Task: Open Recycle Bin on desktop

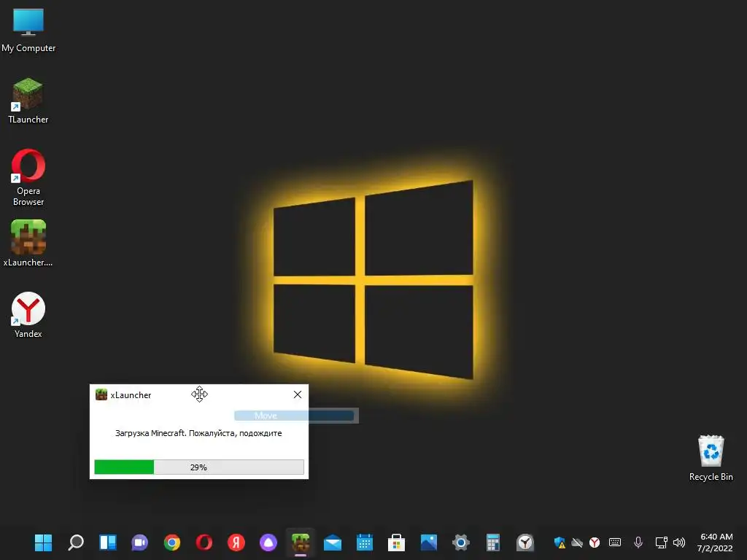Action: pos(711,458)
